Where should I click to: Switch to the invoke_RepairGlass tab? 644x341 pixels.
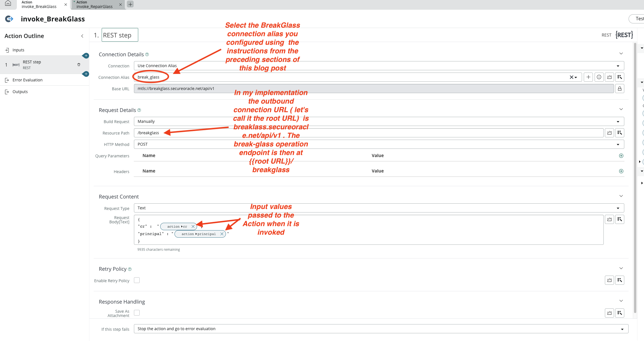tap(95, 5)
